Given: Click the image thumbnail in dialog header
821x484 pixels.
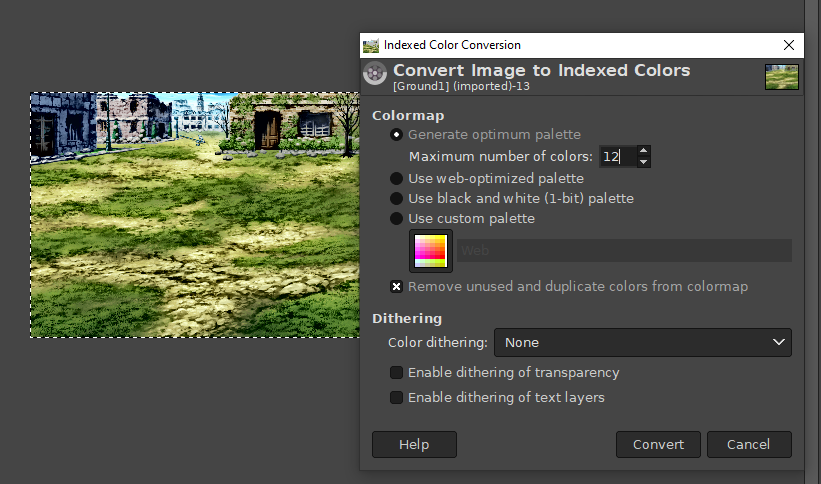Looking at the screenshot, I should coord(781,77).
